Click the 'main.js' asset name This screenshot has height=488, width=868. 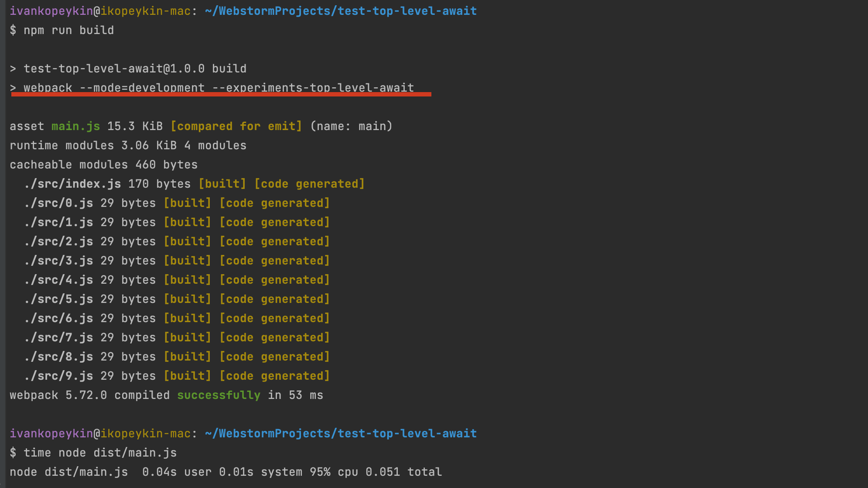[x=76, y=126]
